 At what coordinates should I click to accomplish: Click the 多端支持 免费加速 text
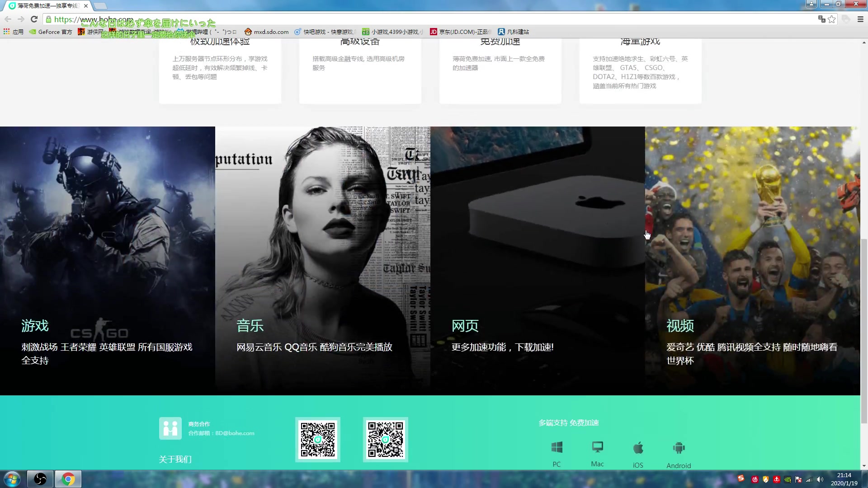[569, 423]
